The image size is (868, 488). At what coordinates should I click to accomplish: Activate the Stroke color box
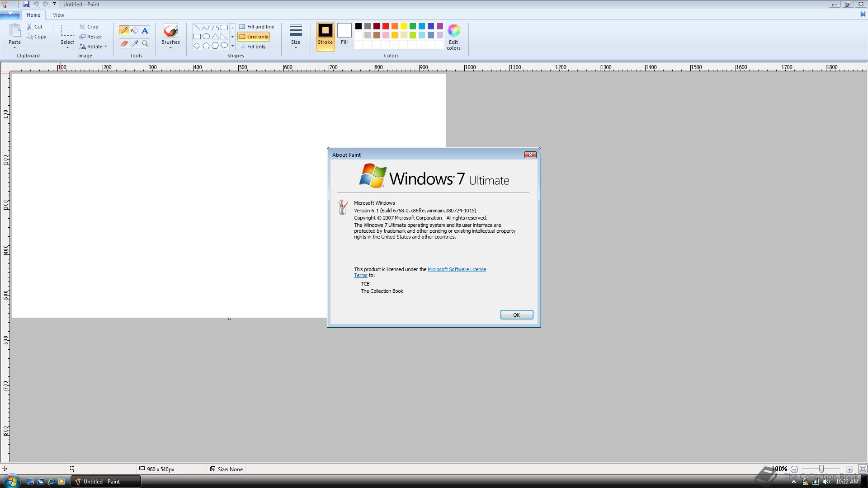tap(325, 36)
